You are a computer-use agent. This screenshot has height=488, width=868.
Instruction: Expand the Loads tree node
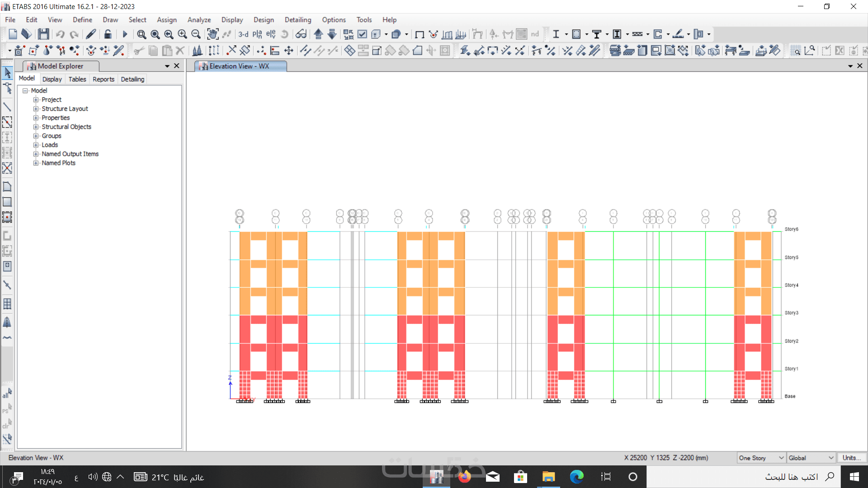36,145
